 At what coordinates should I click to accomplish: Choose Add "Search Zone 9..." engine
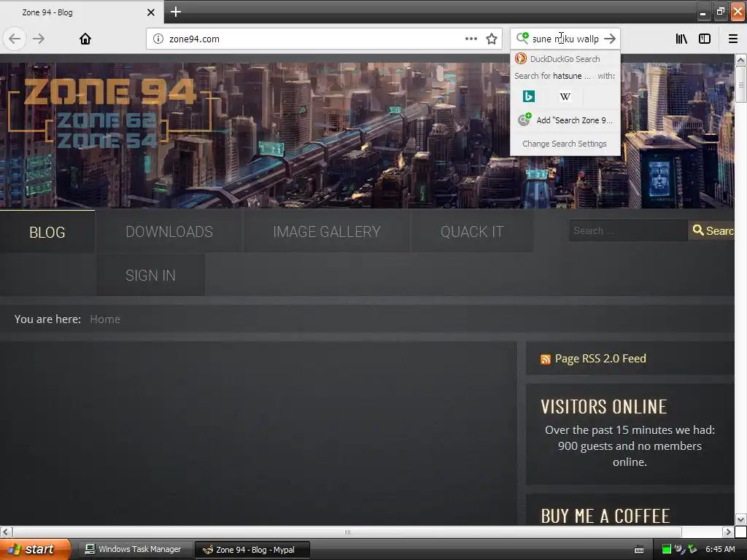(565, 120)
